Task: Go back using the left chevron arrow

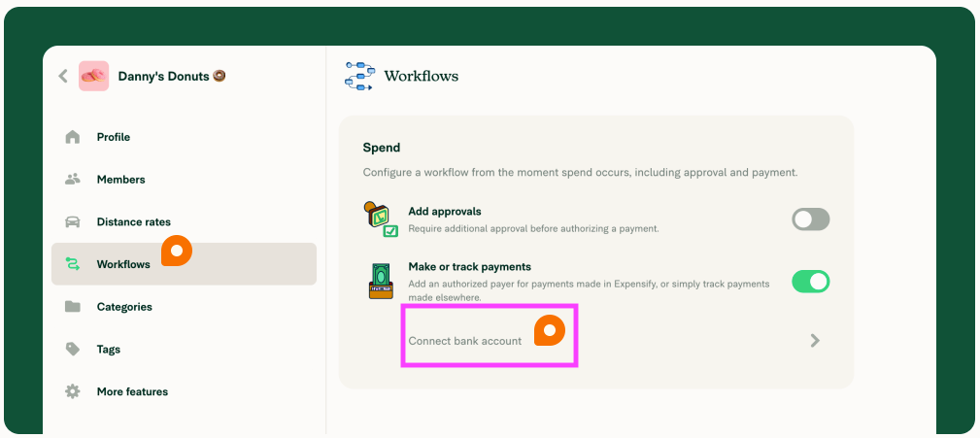Action: [63, 76]
